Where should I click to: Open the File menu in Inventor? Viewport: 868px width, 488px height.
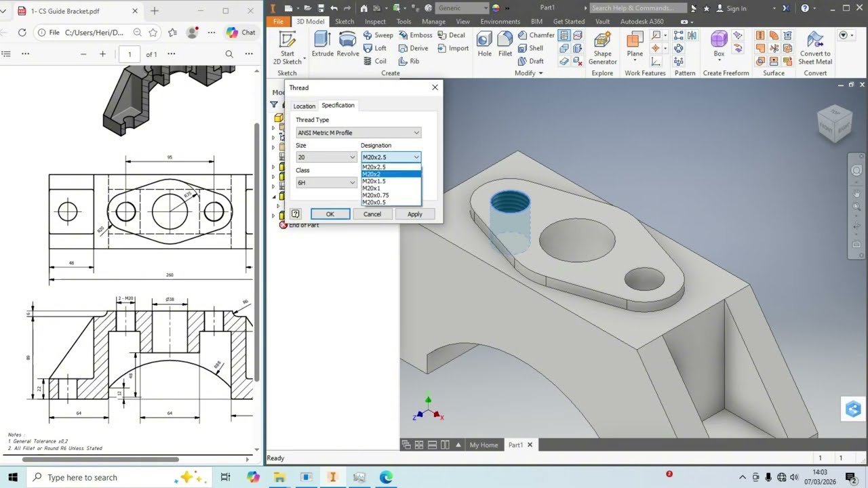[278, 22]
